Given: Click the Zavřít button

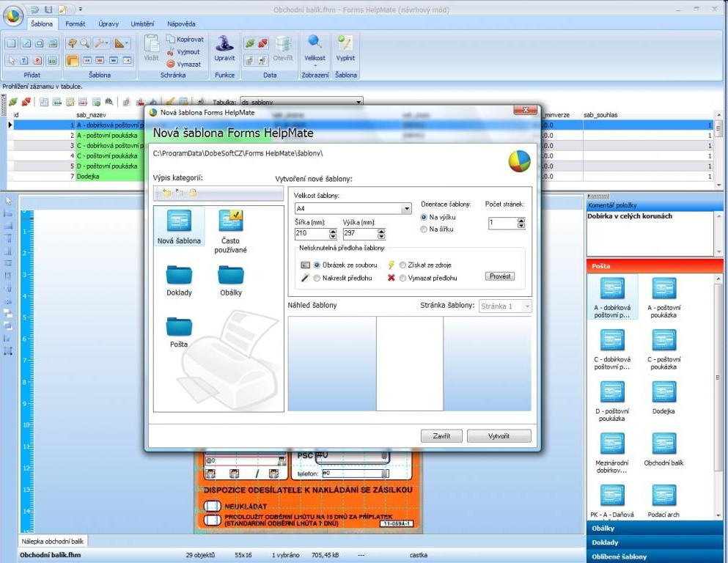Looking at the screenshot, I should [441, 436].
